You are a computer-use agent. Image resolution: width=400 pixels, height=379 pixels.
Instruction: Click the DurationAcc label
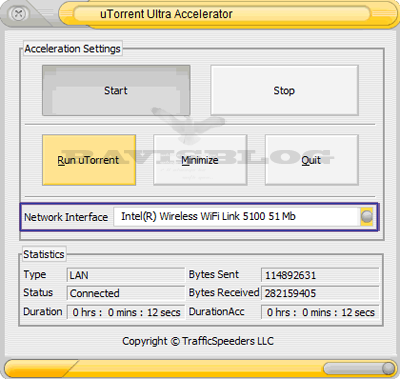[217, 311]
